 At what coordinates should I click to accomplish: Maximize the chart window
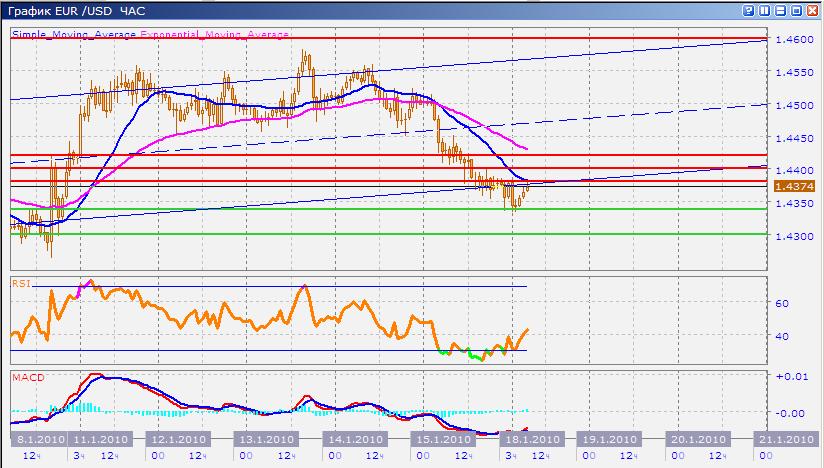797,10
